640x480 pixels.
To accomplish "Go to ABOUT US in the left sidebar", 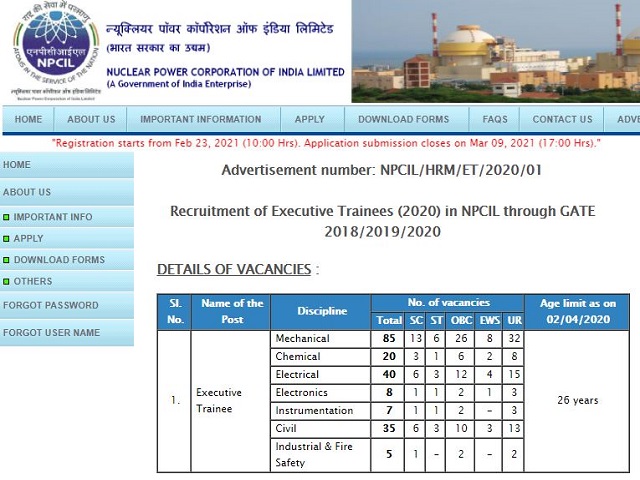I will (67, 192).
